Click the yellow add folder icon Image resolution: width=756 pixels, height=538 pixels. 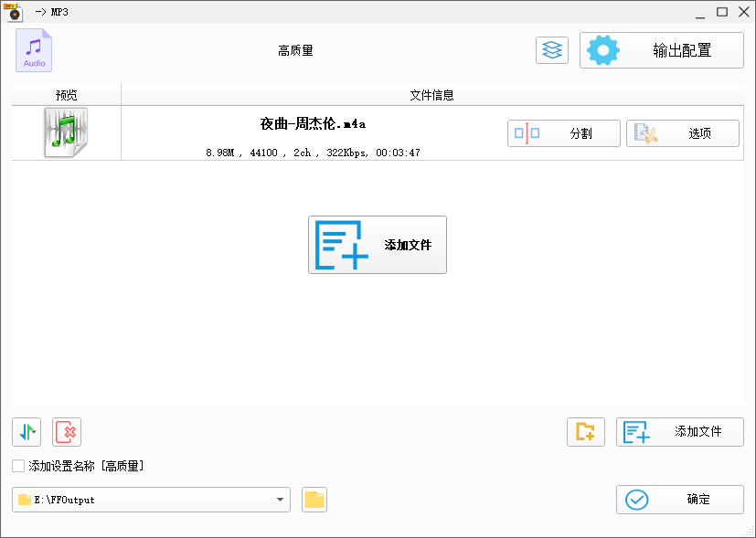click(586, 432)
